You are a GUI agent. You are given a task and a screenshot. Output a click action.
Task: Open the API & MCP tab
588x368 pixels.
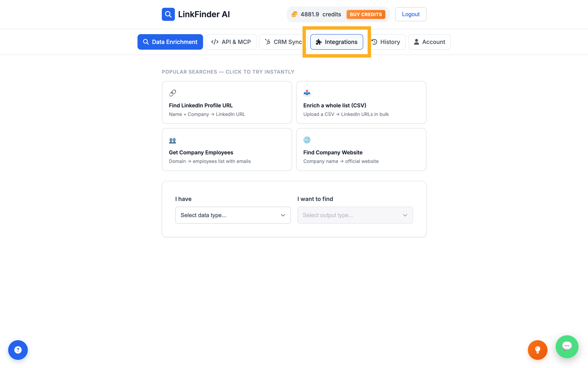[x=231, y=42]
